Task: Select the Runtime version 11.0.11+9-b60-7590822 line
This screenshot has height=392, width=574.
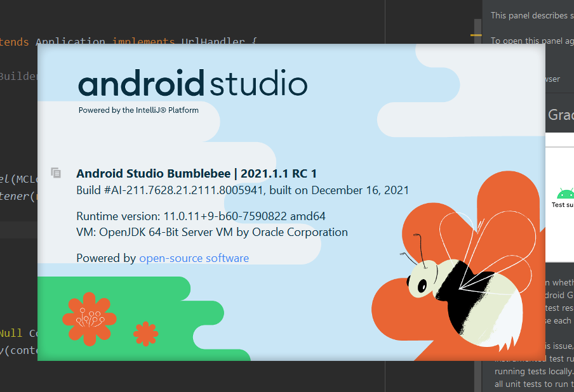Action: pos(201,216)
